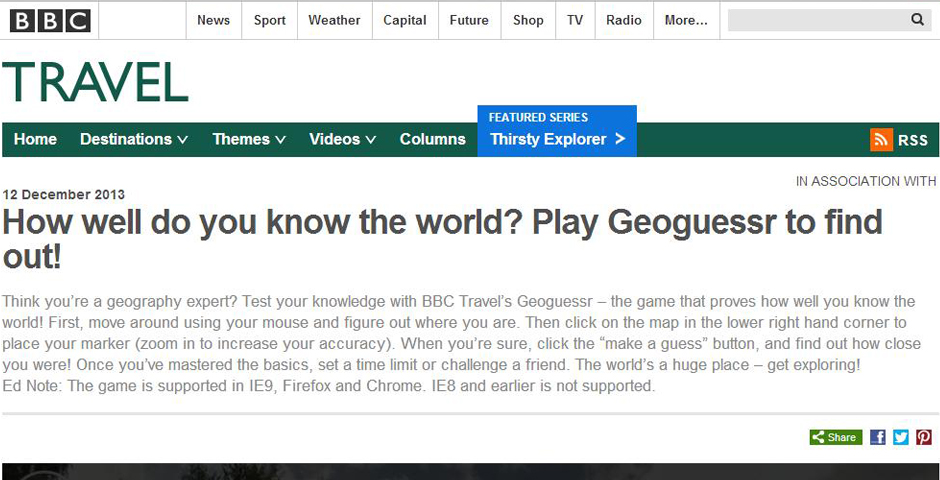This screenshot has width=940, height=480.
Task: Click the TRAVEL section logo
Action: tap(95, 81)
